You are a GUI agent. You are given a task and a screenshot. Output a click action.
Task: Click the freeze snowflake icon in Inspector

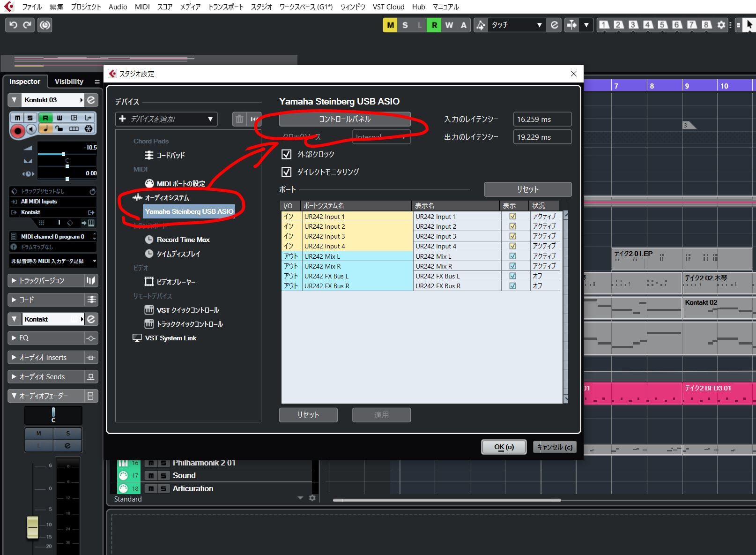tap(89, 129)
